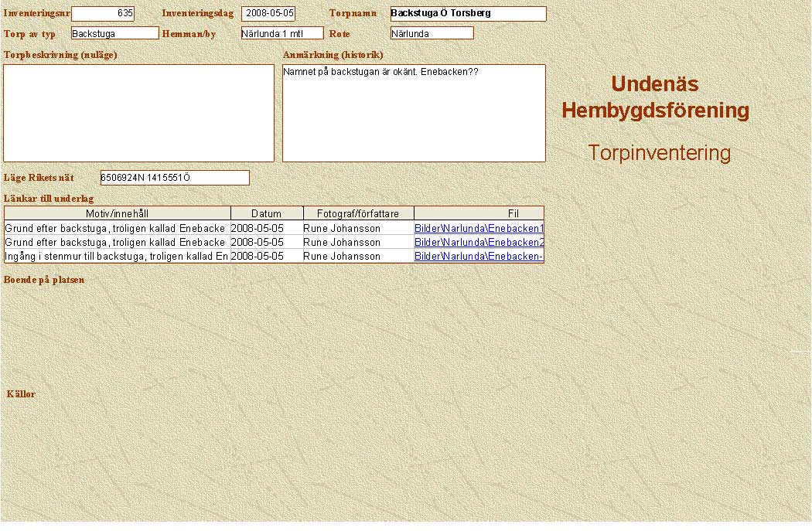Viewport: 812px width, 531px height.
Task: Click the Inventeringsnr field showing 635
Action: [x=103, y=14]
